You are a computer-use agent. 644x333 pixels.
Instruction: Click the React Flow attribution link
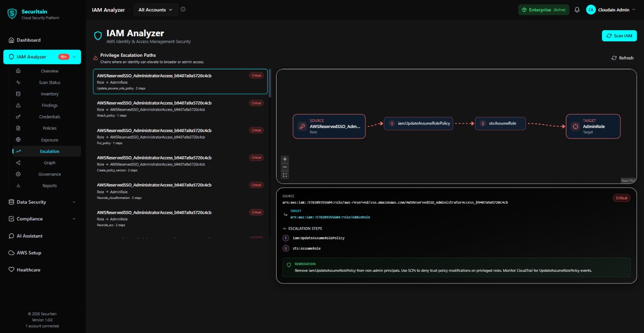(628, 181)
